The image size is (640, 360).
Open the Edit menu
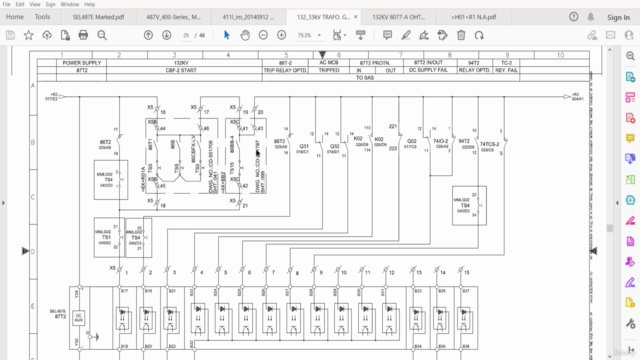point(20,4)
